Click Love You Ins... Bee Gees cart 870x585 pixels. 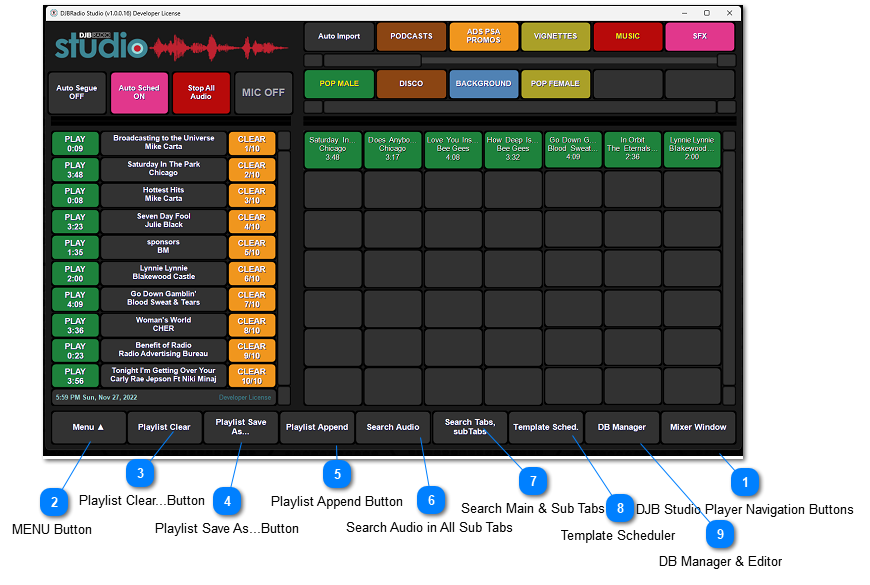point(453,149)
